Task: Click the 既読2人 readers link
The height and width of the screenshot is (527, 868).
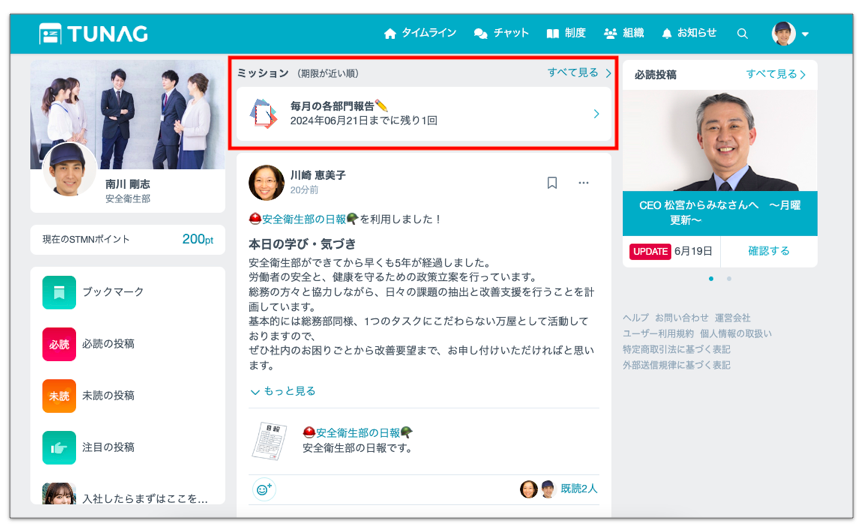Action: click(x=579, y=488)
